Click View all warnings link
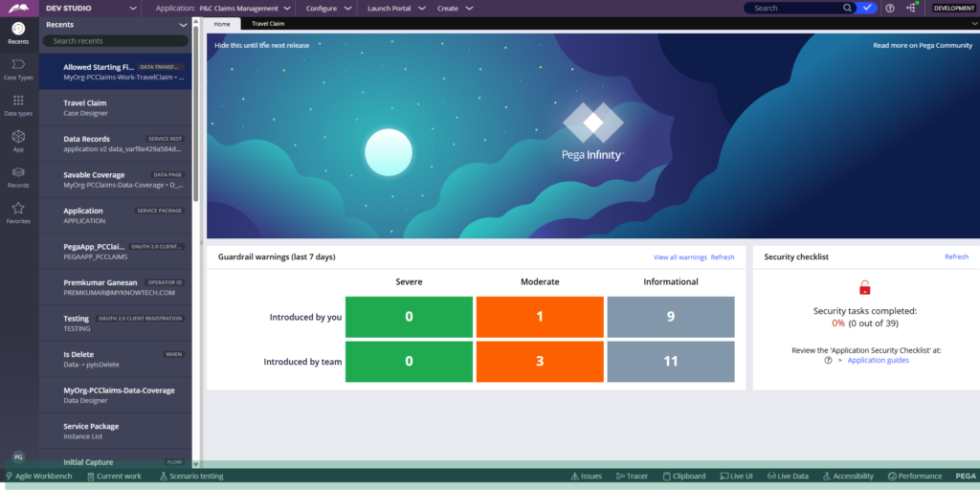 [x=680, y=256]
